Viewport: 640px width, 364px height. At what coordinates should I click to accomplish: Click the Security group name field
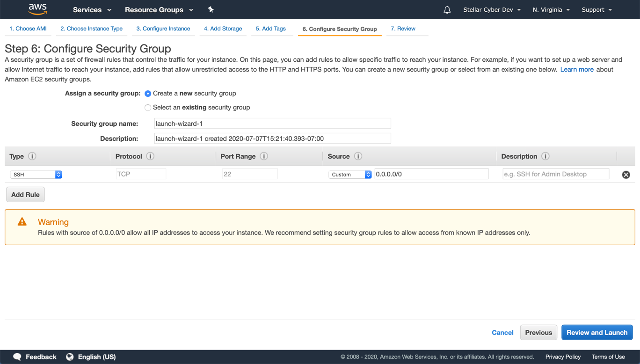tap(272, 124)
